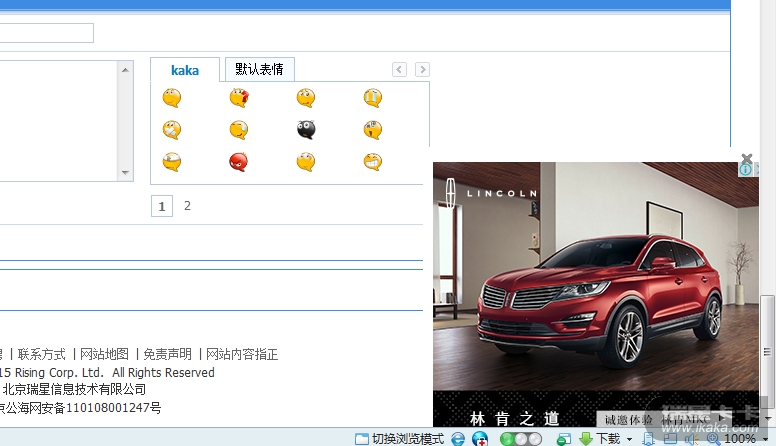Click the page vertical scrollbar thumb
This screenshot has height=446, width=776.
point(767,352)
